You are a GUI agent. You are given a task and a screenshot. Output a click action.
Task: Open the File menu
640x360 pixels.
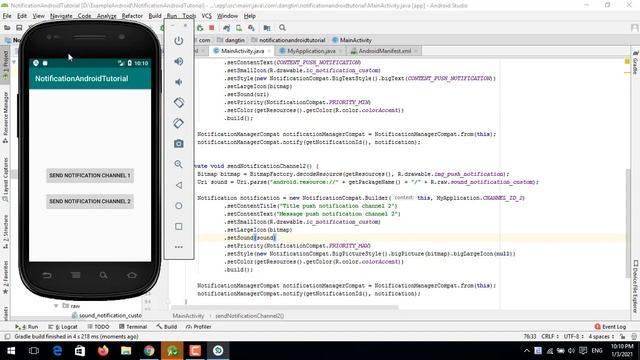tap(7, 16)
